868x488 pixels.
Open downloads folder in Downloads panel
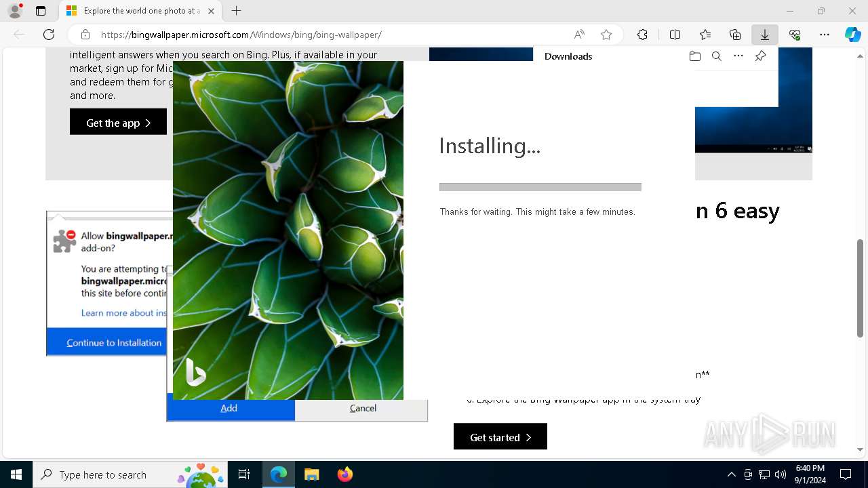click(694, 56)
